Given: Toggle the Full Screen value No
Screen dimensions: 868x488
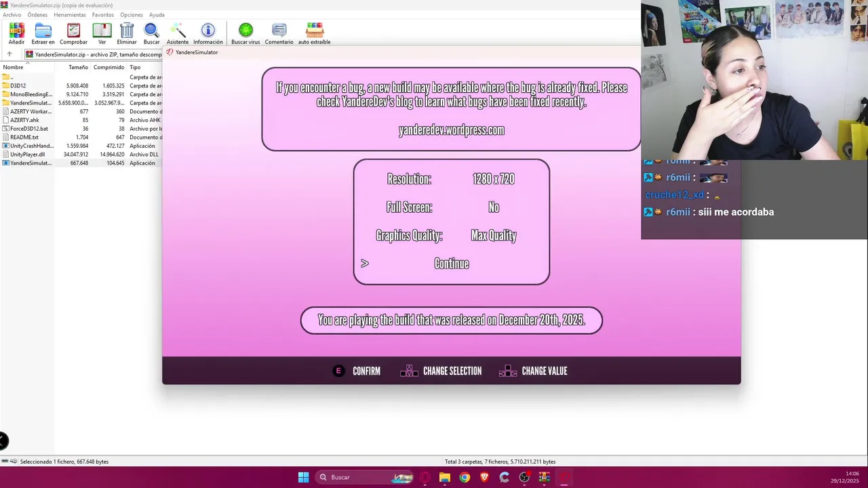Looking at the screenshot, I should pos(494,207).
